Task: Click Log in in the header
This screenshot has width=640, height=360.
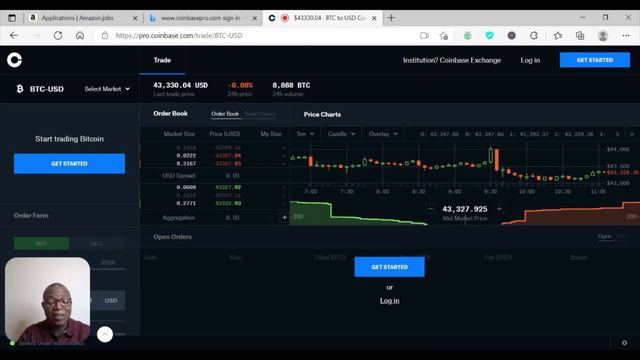Action: pos(530,60)
